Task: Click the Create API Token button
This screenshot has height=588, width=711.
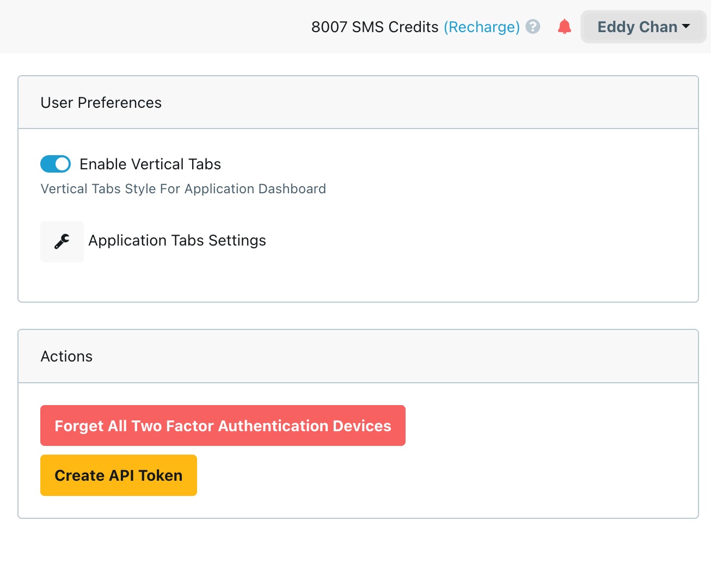Action: 118,475
